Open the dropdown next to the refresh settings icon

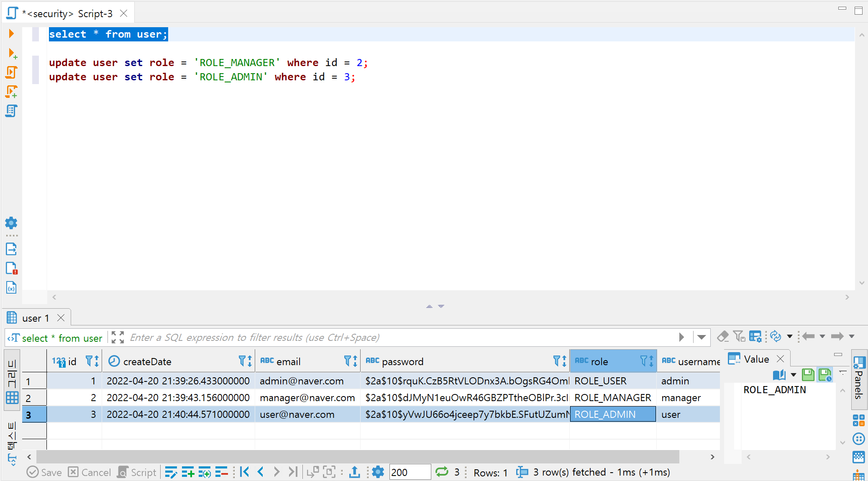pyautogui.click(x=790, y=336)
